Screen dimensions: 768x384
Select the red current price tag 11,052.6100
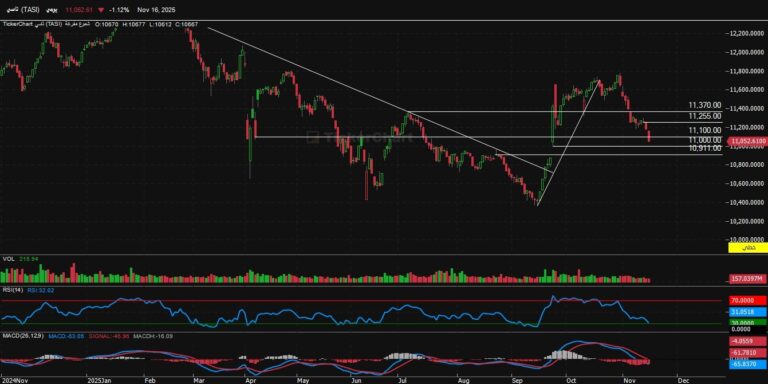(747, 141)
